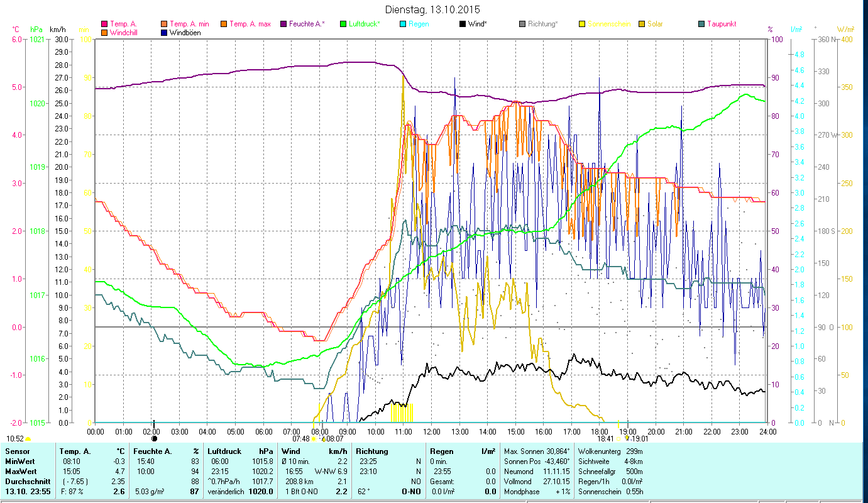Click the sun icon beside 10:52

tap(28, 439)
